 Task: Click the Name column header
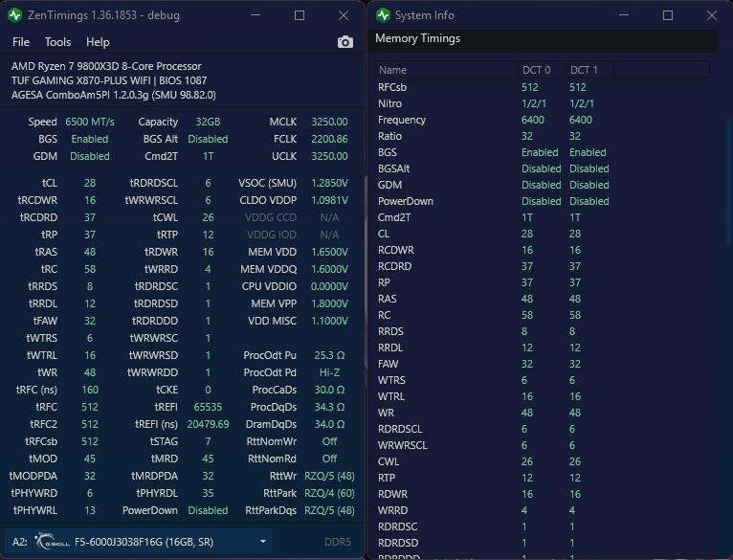[x=447, y=70]
